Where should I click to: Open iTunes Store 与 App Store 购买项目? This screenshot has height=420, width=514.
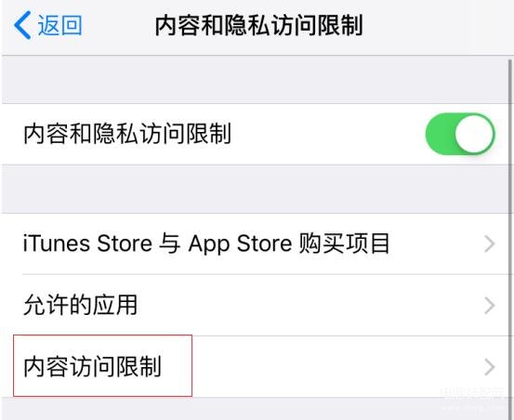click(x=257, y=243)
